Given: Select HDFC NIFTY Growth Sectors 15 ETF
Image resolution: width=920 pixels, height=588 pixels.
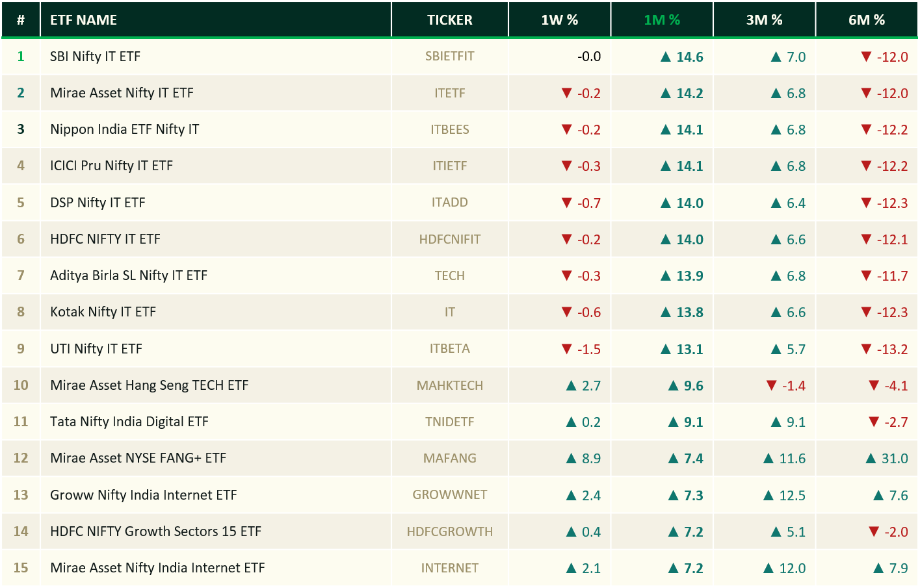Looking at the screenshot, I should [x=156, y=531].
